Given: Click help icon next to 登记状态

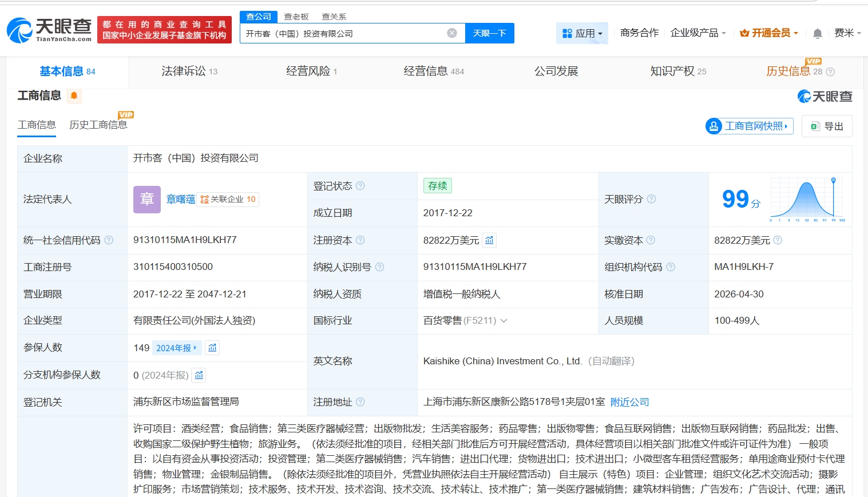Looking at the screenshot, I should coord(360,186).
